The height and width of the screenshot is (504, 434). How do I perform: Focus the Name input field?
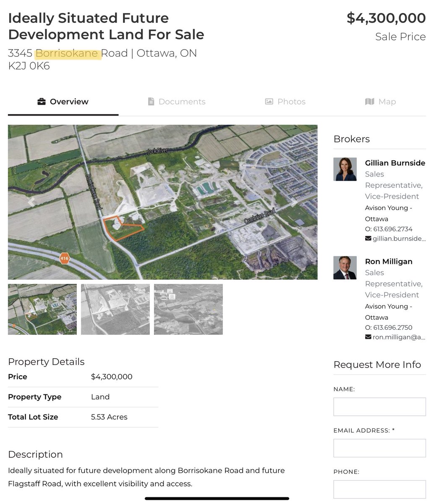pos(379,407)
